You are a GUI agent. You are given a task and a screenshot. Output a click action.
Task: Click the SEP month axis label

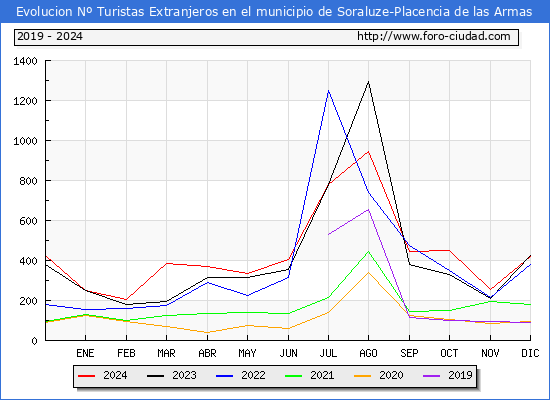[x=409, y=353]
